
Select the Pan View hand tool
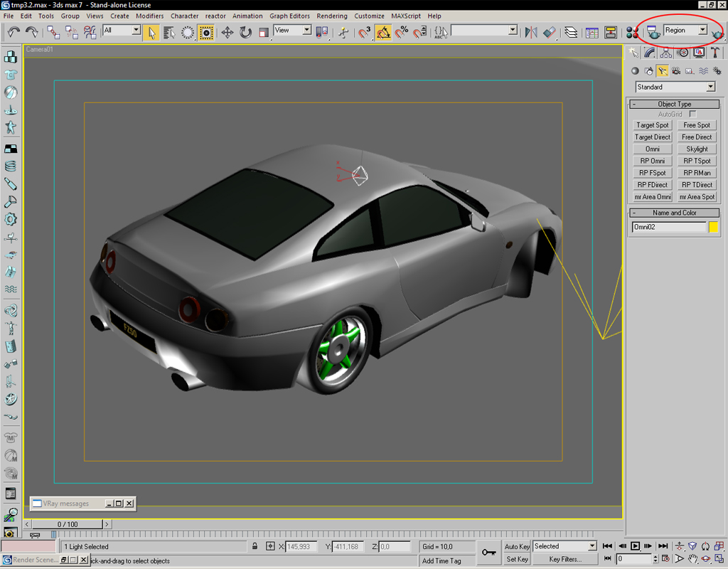click(692, 559)
